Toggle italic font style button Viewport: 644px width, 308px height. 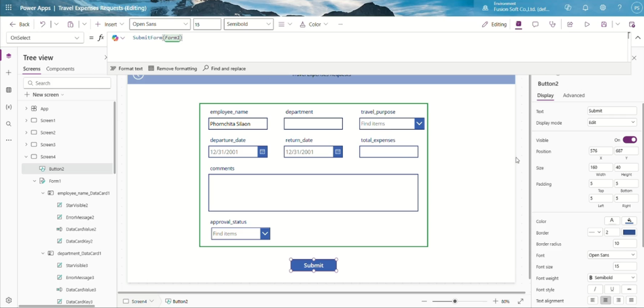tap(595, 290)
